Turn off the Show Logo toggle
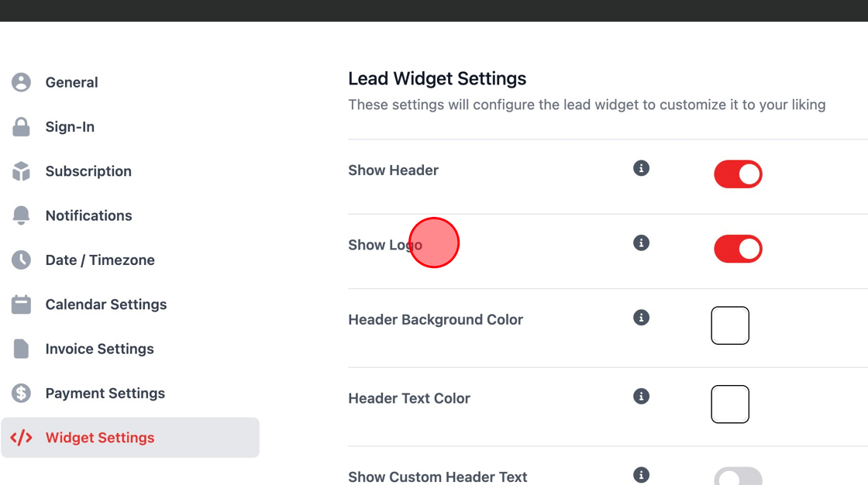Image resolution: width=868 pixels, height=485 pixels. tap(738, 249)
